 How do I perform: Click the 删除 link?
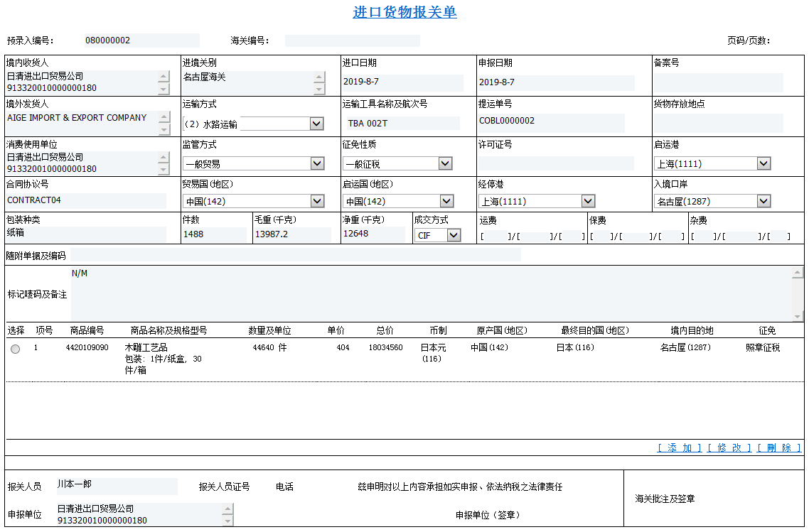pos(778,447)
